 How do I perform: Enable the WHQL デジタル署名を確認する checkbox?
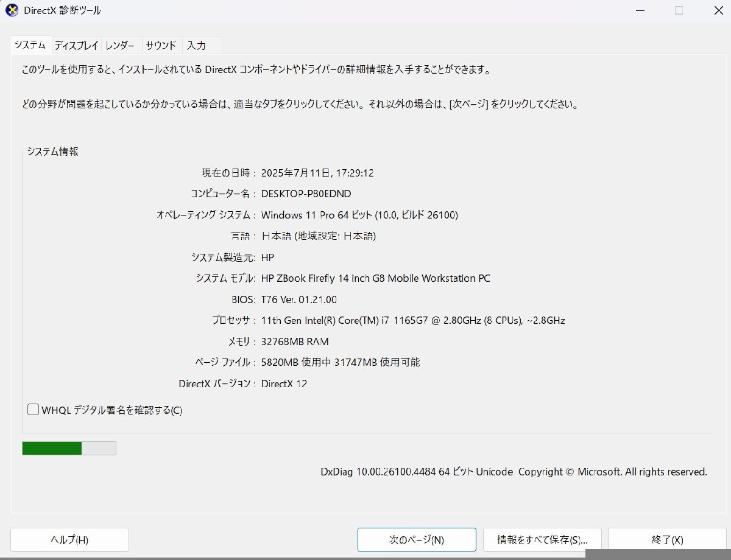pos(34,410)
